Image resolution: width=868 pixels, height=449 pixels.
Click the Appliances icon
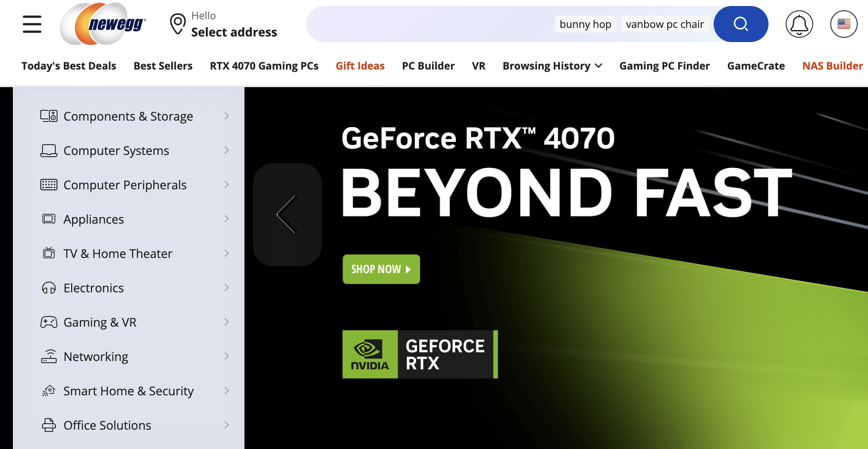coord(49,219)
